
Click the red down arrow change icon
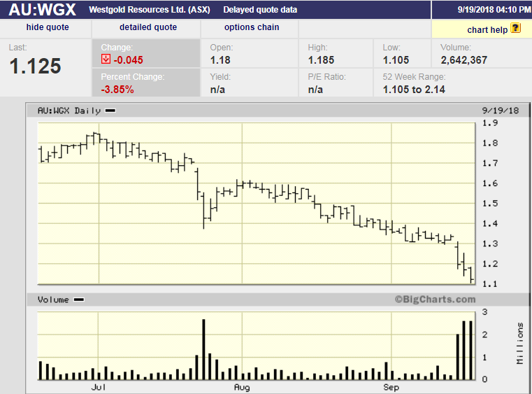(106, 59)
